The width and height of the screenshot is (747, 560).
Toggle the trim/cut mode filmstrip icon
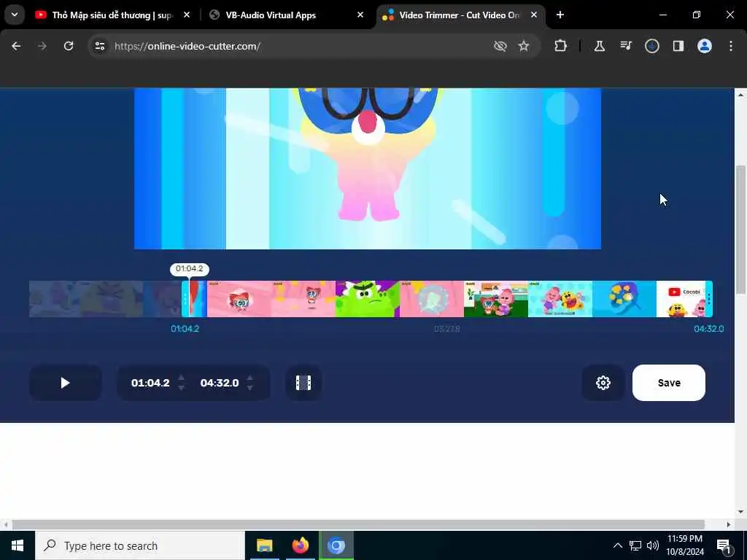pos(303,383)
